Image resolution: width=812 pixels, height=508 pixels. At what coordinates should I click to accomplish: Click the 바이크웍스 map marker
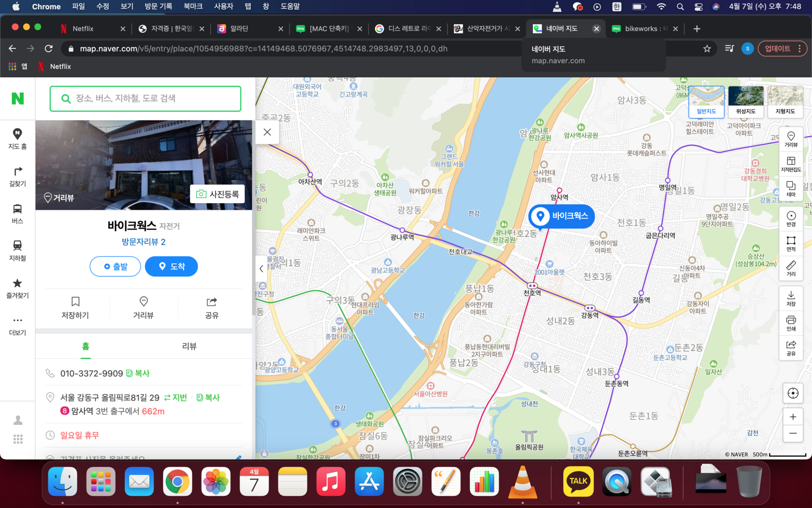(562, 216)
